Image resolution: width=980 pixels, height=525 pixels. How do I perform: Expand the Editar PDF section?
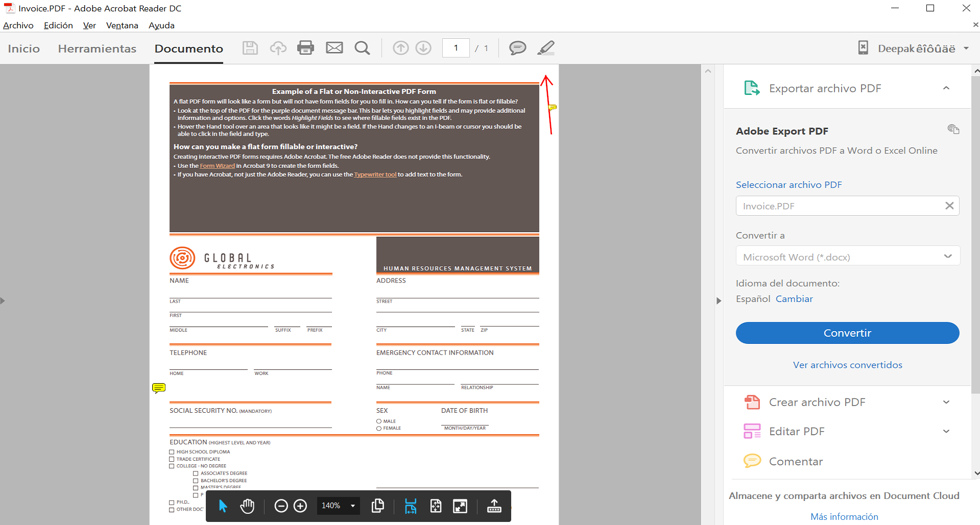click(x=946, y=431)
